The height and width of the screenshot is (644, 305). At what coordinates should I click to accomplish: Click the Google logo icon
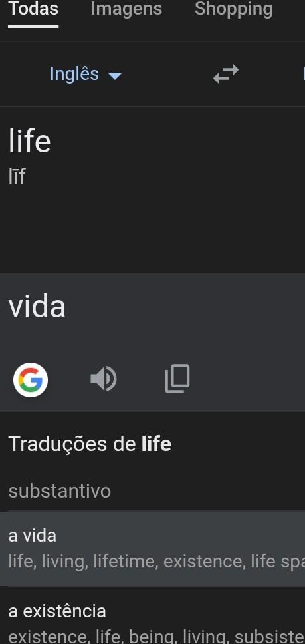31,379
